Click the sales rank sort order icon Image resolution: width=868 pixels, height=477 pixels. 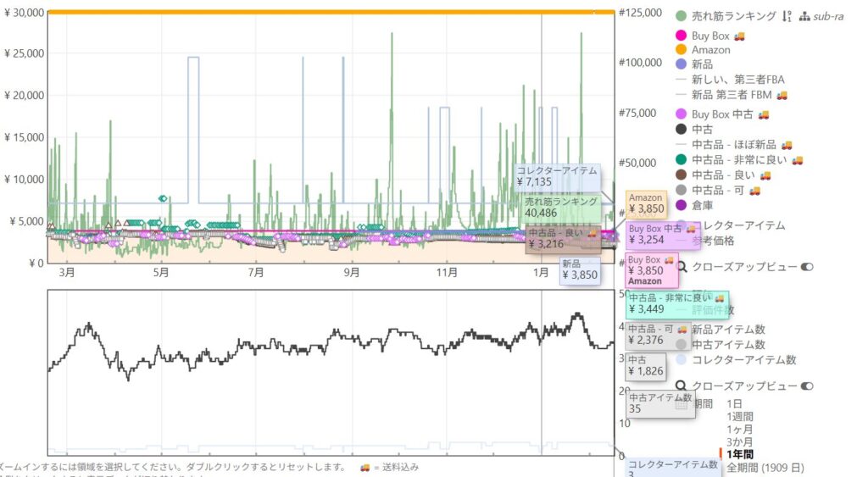(786, 16)
